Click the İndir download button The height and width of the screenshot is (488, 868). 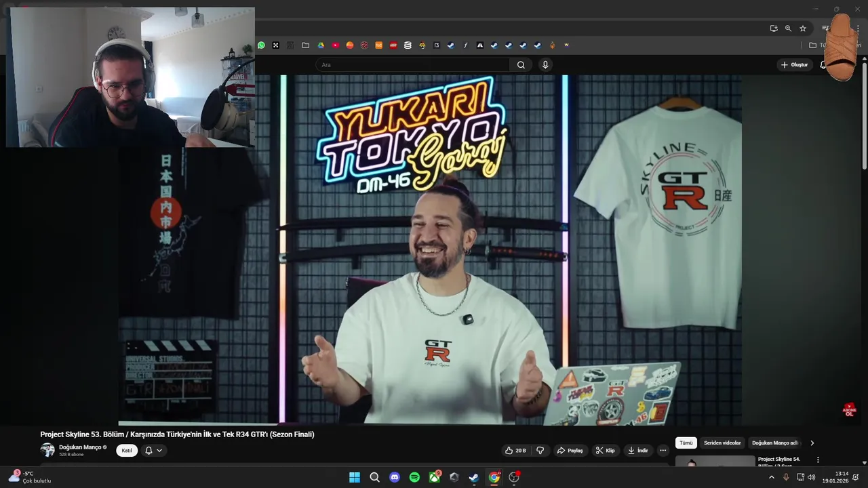tap(637, 450)
